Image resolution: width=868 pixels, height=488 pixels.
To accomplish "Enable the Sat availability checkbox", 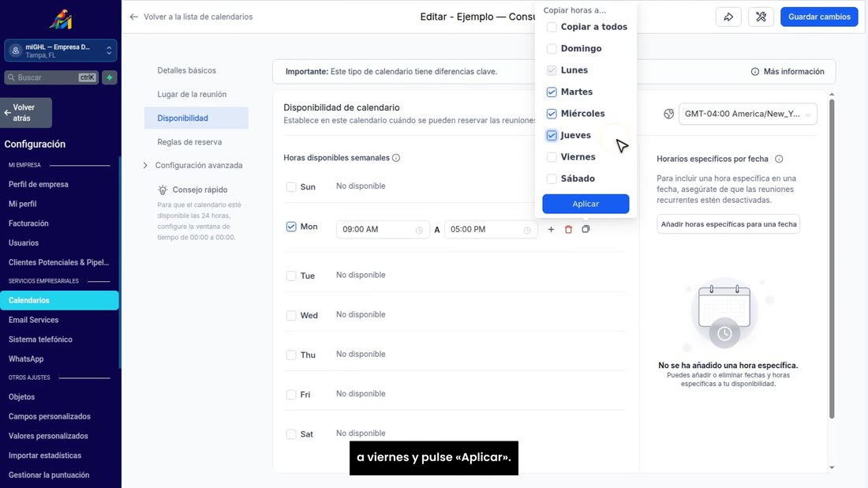I will coord(291,434).
